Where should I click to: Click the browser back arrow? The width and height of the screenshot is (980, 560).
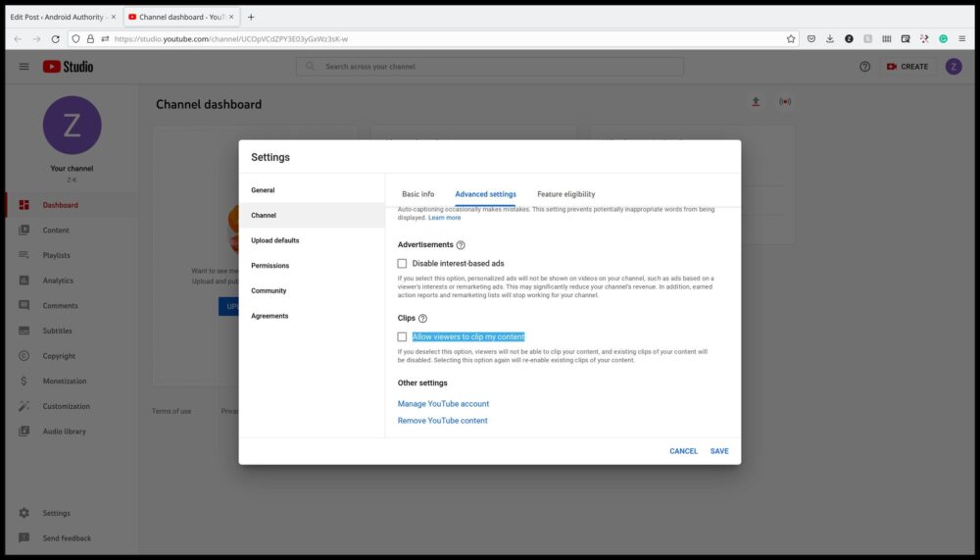tap(18, 39)
